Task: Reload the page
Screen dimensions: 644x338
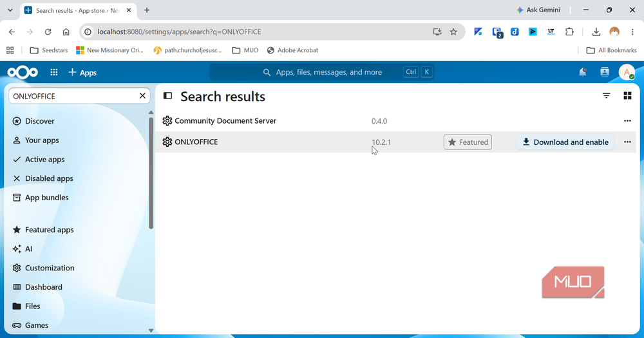Action: click(x=48, y=32)
